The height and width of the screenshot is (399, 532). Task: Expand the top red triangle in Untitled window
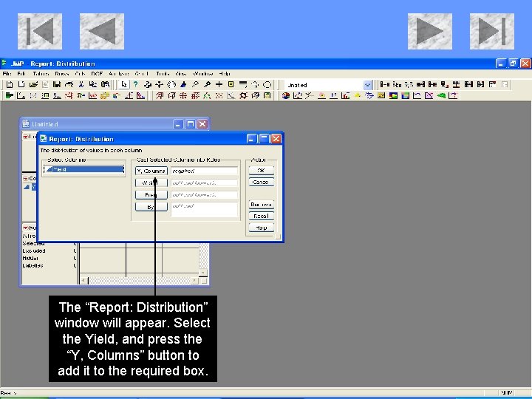click(x=25, y=137)
